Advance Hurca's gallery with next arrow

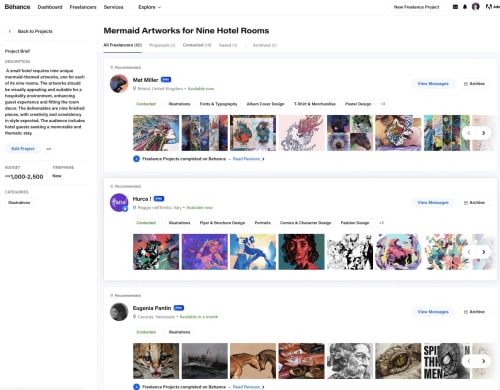coord(483,252)
